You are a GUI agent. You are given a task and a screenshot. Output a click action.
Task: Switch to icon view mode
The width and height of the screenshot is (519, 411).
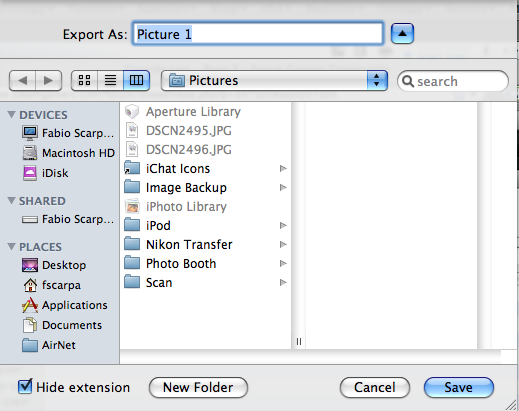pyautogui.click(x=84, y=80)
